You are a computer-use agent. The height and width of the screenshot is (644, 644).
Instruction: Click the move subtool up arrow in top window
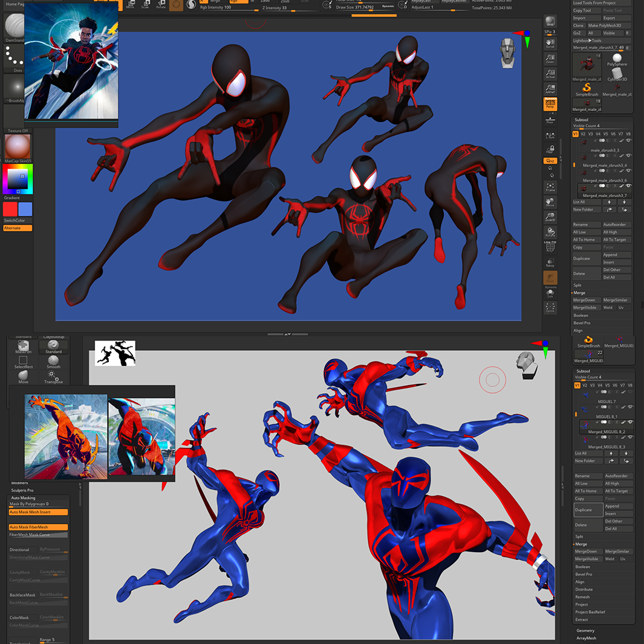pyautogui.click(x=609, y=202)
